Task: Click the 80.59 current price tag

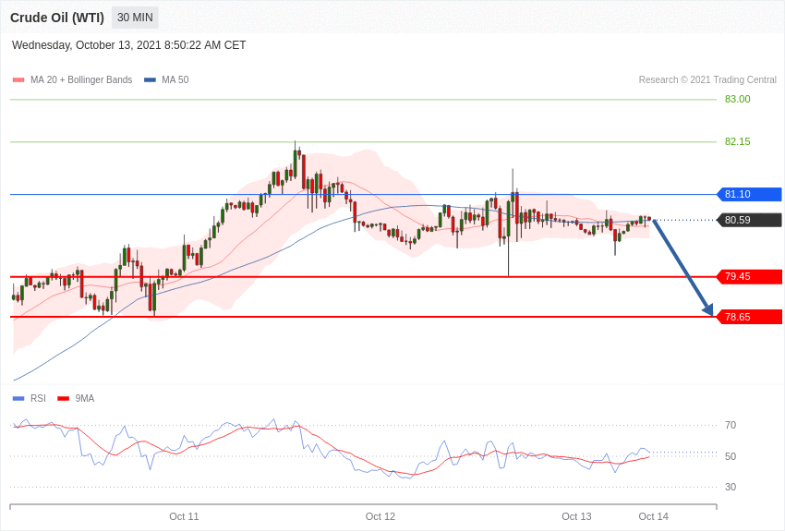Action: 749,220
